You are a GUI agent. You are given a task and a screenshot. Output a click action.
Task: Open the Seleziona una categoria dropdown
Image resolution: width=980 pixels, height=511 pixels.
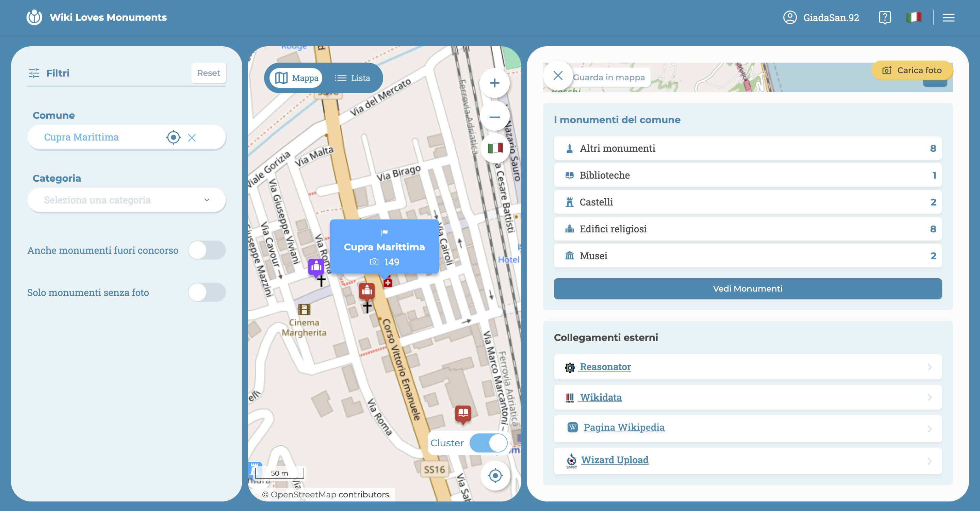point(126,200)
